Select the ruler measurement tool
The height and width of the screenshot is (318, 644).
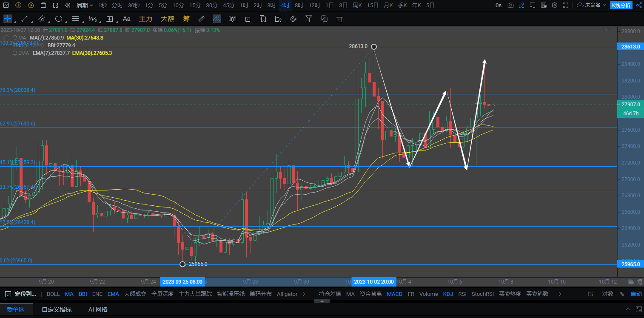click(x=202, y=19)
